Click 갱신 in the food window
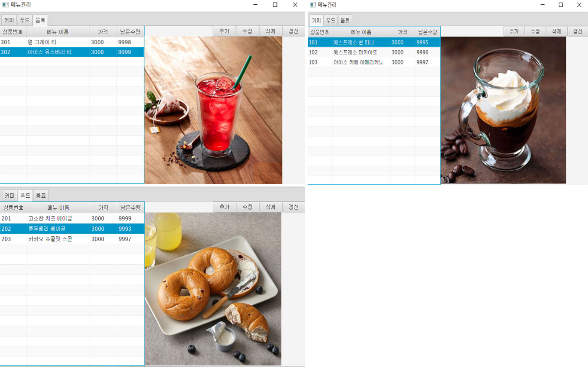This screenshot has width=588, height=367. tap(294, 207)
